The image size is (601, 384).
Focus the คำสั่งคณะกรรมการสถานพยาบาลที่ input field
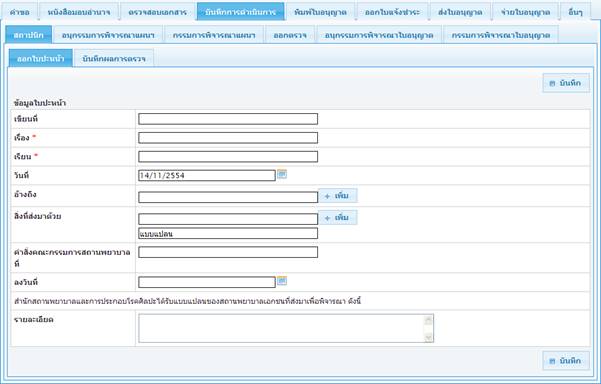[228, 252]
